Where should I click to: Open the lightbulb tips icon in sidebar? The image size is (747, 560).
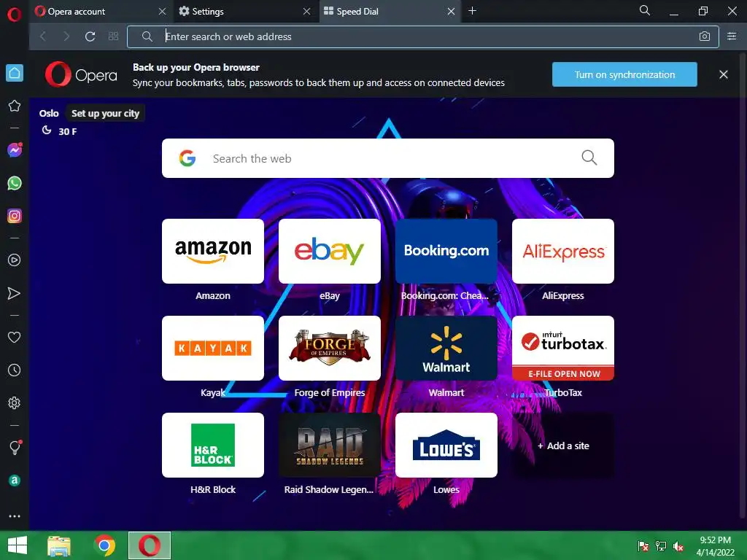click(15, 447)
